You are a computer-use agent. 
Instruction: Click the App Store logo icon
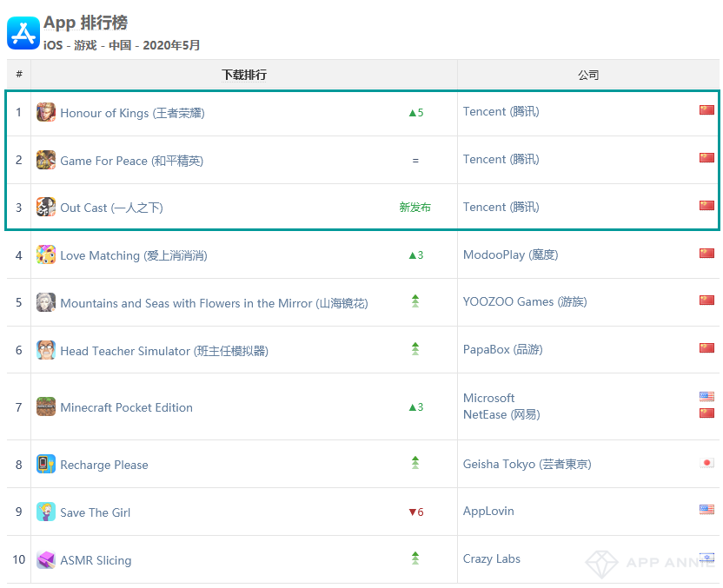(x=23, y=33)
